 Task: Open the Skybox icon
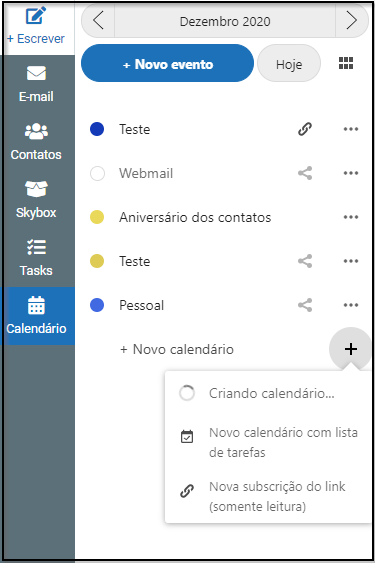[x=36, y=189]
